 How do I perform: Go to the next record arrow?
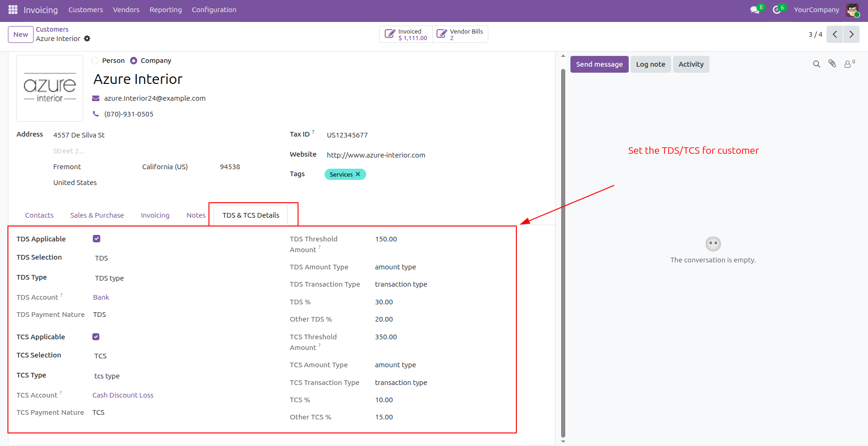(851, 34)
